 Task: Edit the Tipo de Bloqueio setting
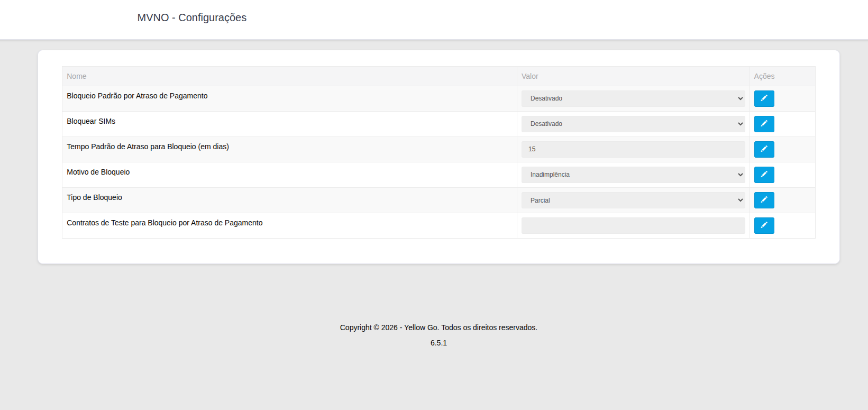click(764, 200)
